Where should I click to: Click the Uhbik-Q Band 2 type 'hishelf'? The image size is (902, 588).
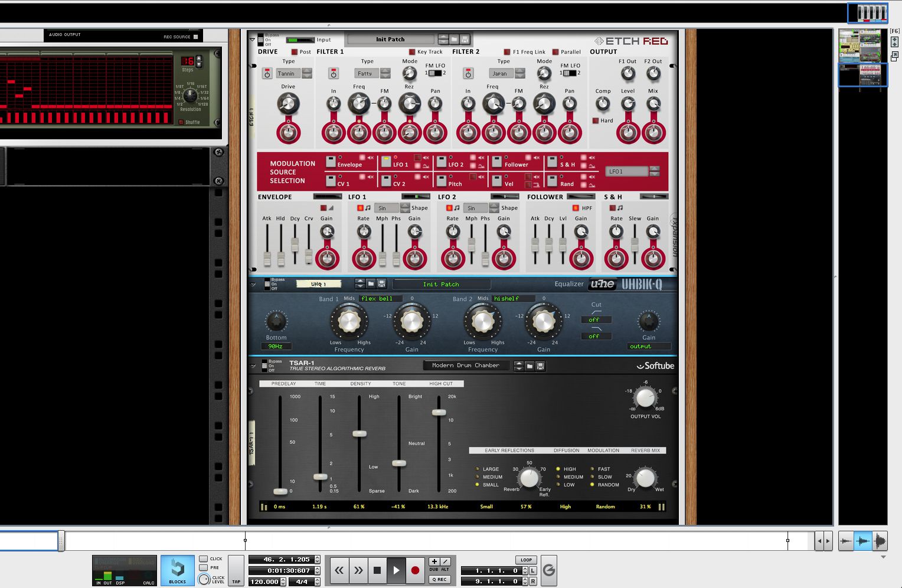click(514, 299)
